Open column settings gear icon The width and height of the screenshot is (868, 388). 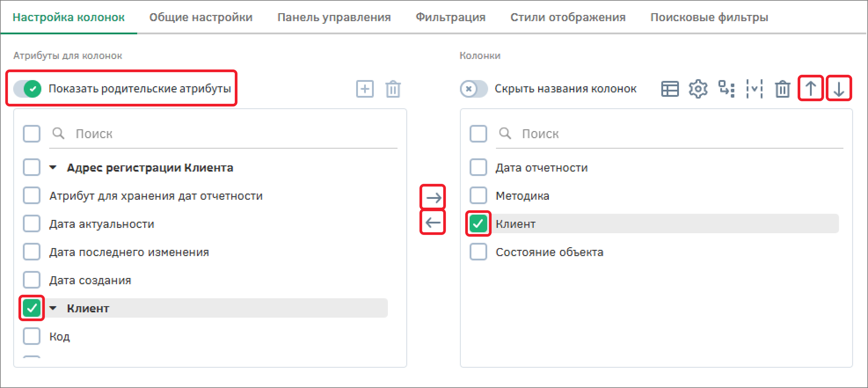coord(698,89)
